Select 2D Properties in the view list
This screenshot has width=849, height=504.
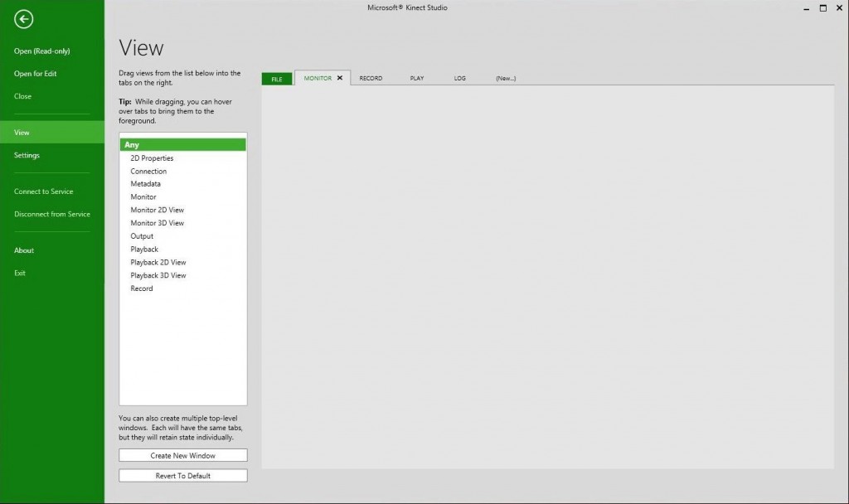point(152,158)
